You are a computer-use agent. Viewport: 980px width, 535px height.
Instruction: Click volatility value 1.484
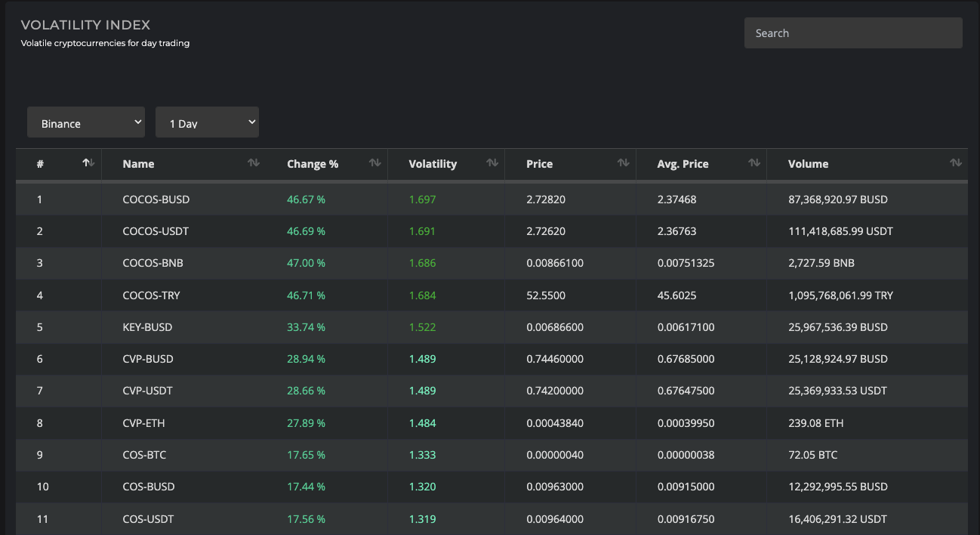422,423
